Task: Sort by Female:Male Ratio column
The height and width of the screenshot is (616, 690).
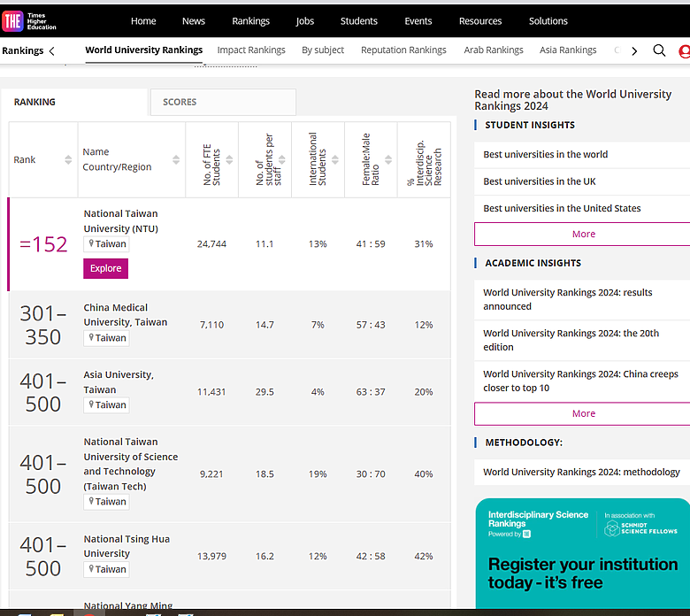Action: (388, 159)
